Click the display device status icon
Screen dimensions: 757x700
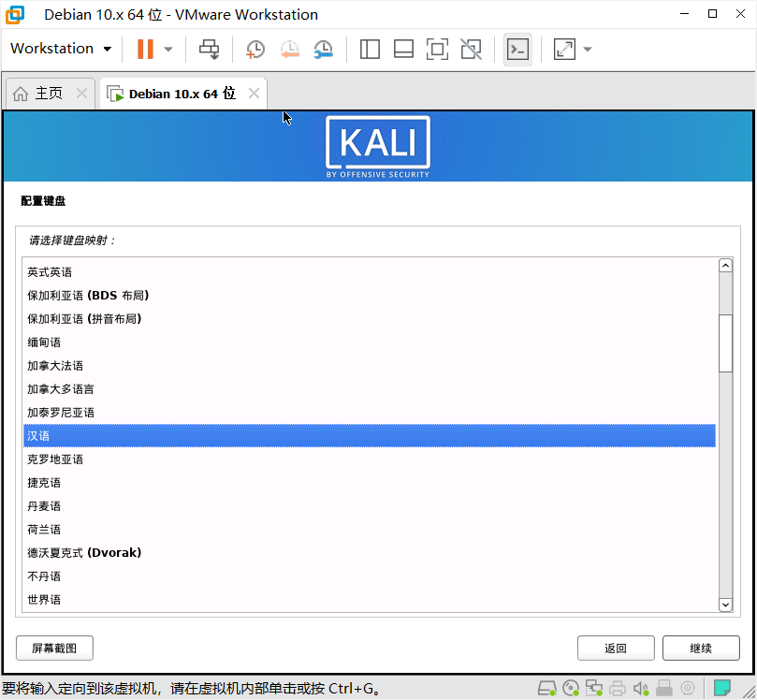(688, 688)
